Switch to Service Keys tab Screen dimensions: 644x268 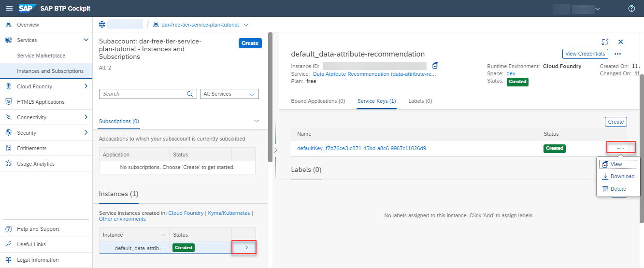(377, 101)
